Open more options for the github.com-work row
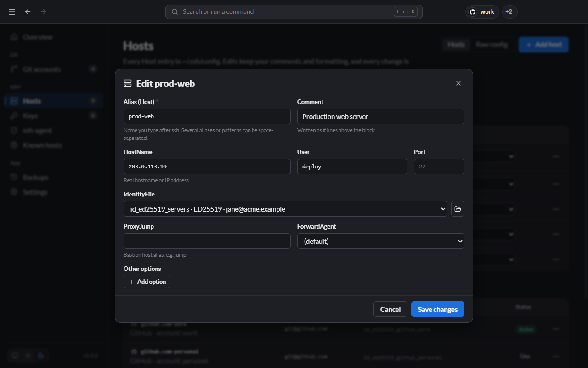Image resolution: width=588 pixels, height=368 pixels. coord(556,329)
